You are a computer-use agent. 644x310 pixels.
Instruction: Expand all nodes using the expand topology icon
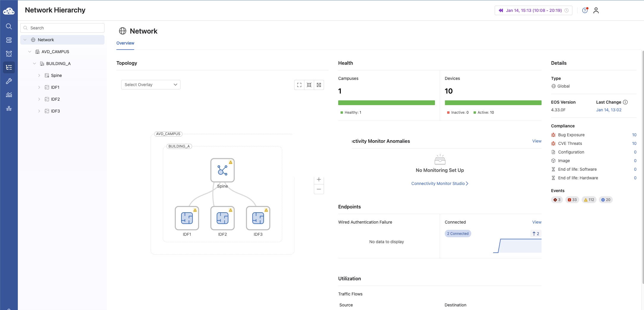coord(319,85)
